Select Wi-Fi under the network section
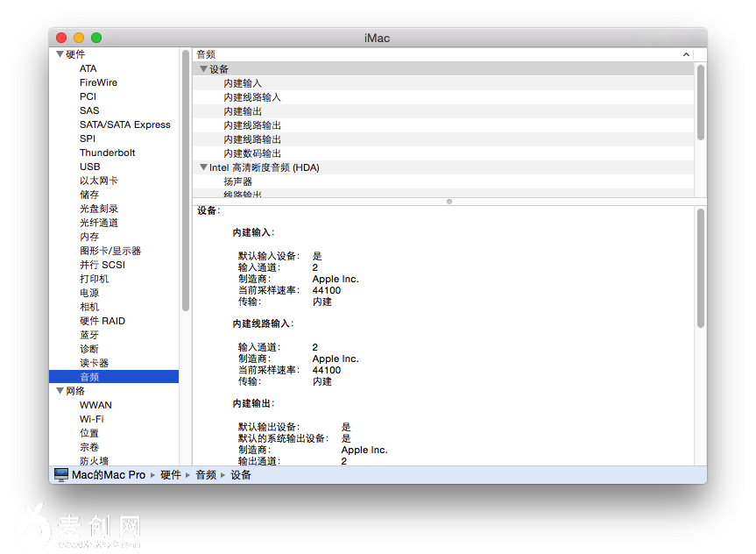The width and height of the screenshot is (756, 554). click(91, 419)
